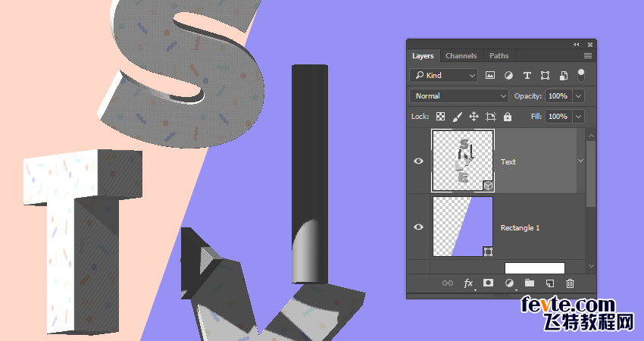Screen dimensions: 644x341
Task: Select the Text layer thumbnail
Action: (463, 161)
